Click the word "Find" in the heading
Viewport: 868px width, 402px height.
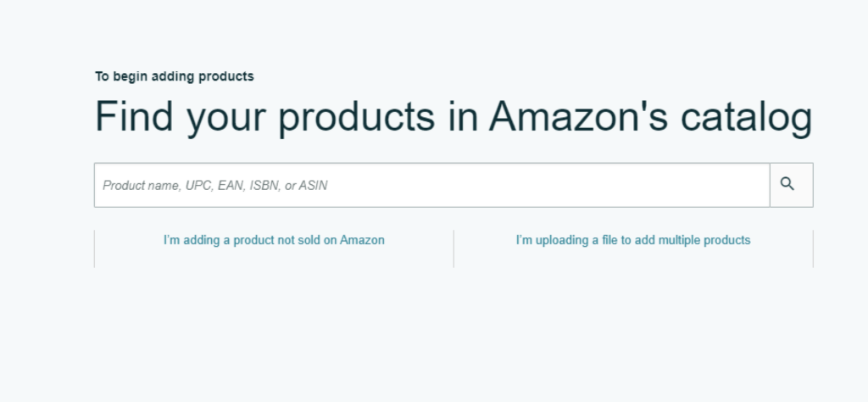[x=135, y=117]
